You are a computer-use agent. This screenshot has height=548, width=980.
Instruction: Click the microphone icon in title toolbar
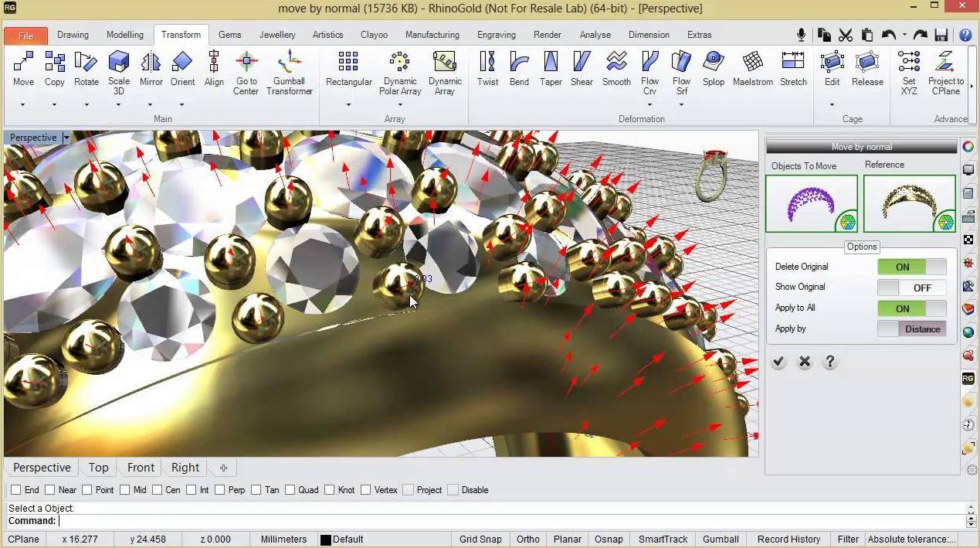pos(802,35)
